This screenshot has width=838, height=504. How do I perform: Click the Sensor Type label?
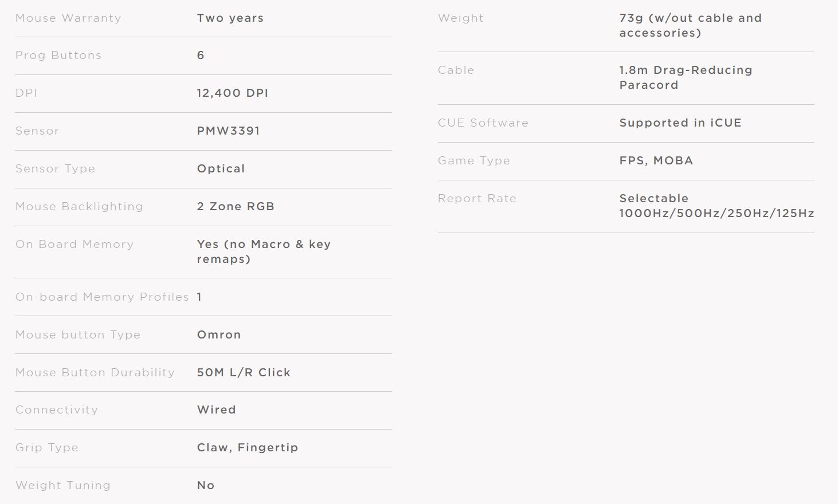pos(55,169)
